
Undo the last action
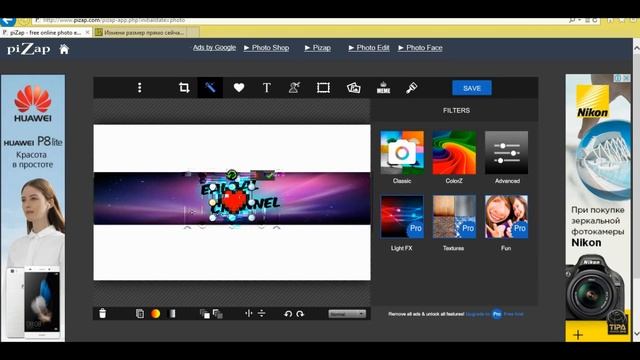288,313
